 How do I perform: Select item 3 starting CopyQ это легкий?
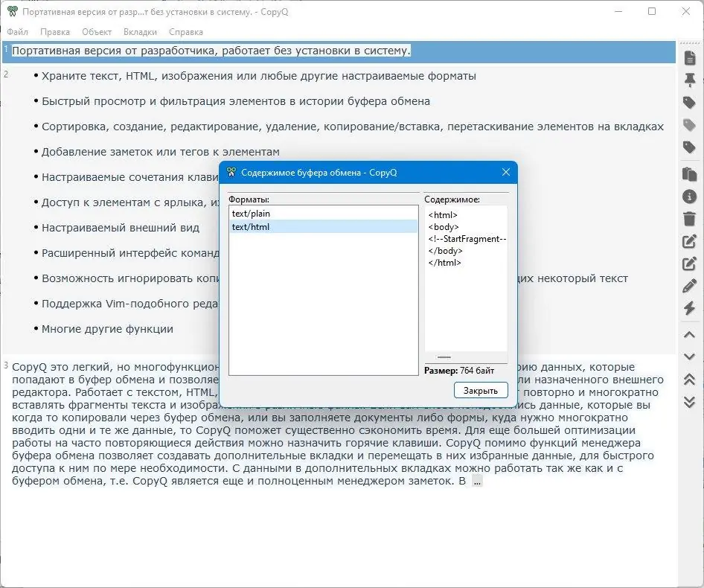tap(339, 424)
